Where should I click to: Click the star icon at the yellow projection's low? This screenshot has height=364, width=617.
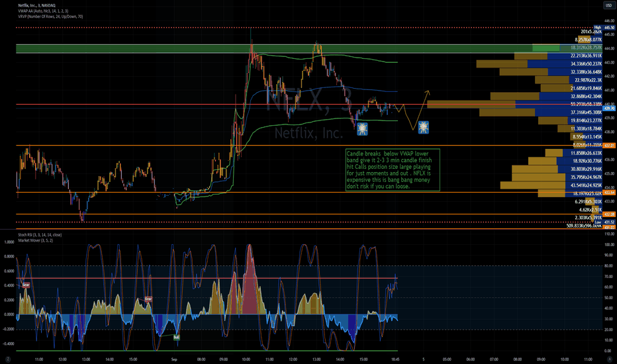(x=424, y=127)
